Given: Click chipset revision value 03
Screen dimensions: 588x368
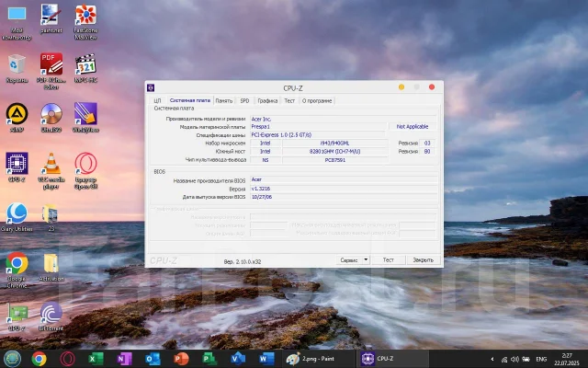Looking at the screenshot, I should (x=427, y=144).
